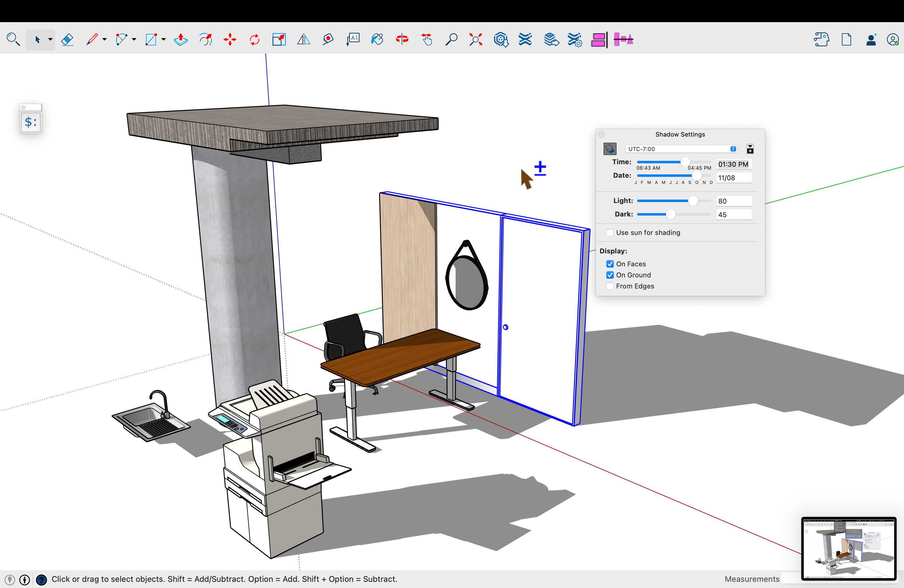This screenshot has width=904, height=588.
Task: Click the Zoom Extents tool
Action: pos(476,39)
